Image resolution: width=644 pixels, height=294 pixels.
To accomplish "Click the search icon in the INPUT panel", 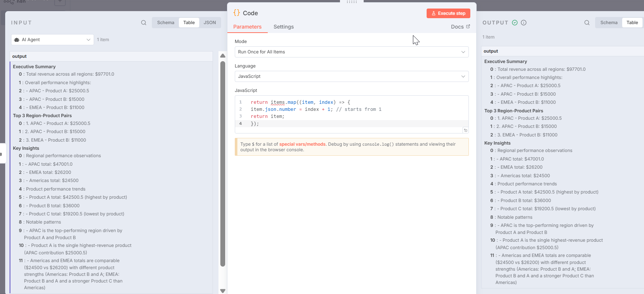I will (x=144, y=23).
